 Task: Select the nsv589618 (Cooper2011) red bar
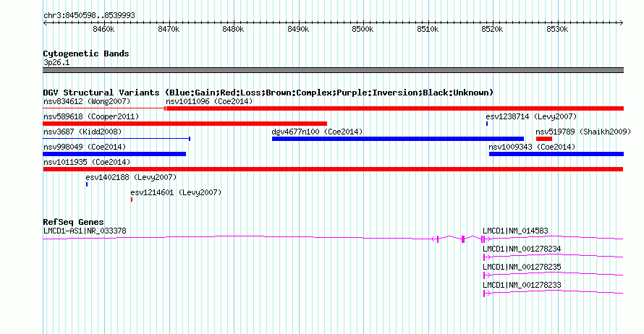pyautogui.click(x=185, y=124)
